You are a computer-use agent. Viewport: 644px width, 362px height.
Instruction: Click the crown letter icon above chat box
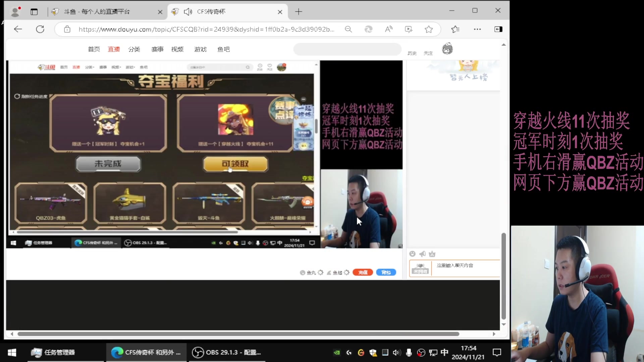coord(432,254)
